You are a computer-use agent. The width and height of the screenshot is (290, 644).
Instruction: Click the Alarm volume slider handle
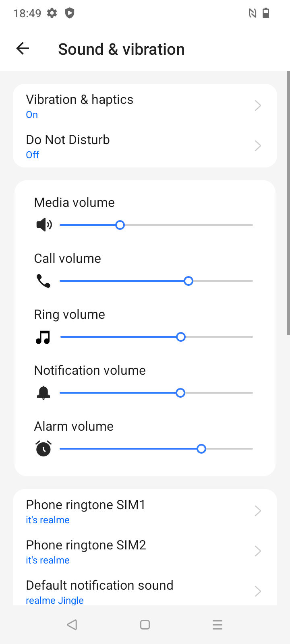tap(201, 449)
